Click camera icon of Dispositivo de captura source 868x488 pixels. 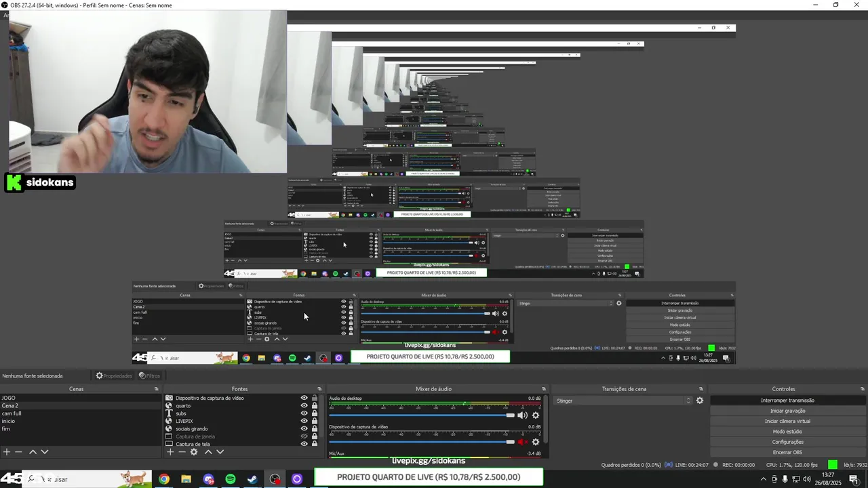pos(169,398)
